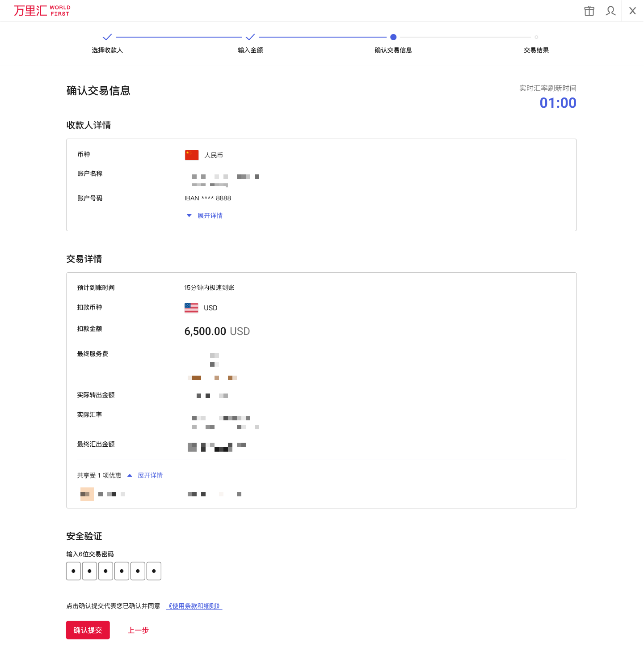The height and width of the screenshot is (656, 644).
Task: Click the checkmark on 选择收款人 step
Action: pos(107,37)
